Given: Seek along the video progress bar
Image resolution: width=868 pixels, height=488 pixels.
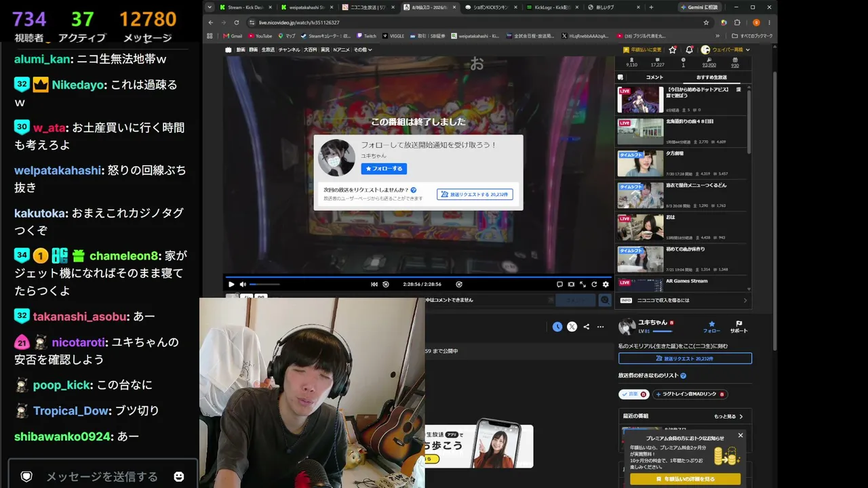Looking at the screenshot, I should click(x=418, y=277).
